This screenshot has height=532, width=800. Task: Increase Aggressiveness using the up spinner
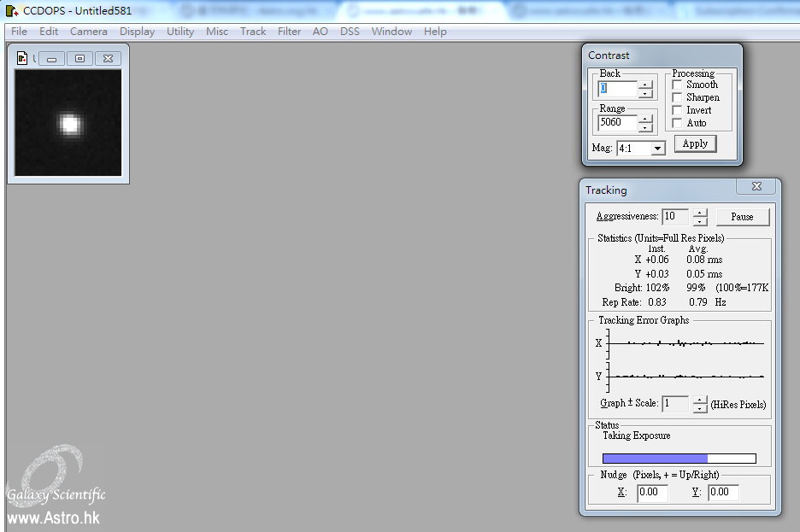pyautogui.click(x=700, y=213)
